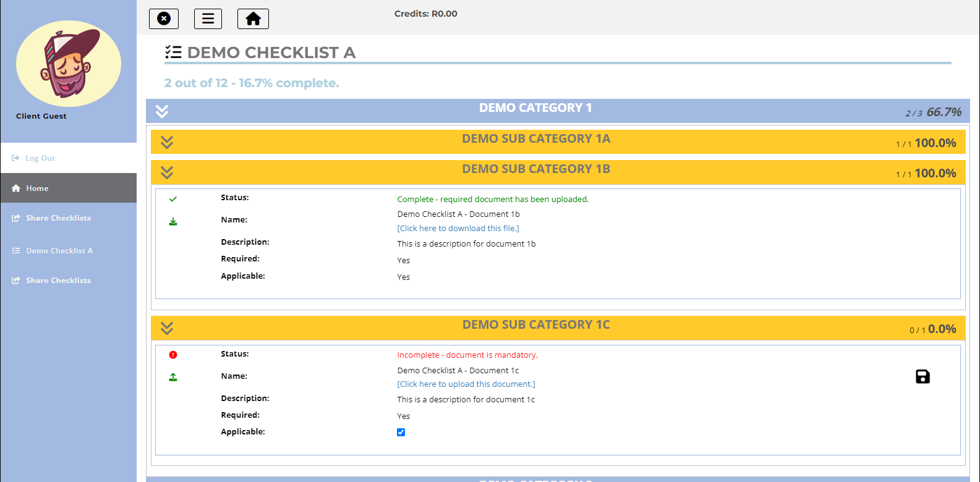The height and width of the screenshot is (482, 980).
Task: Open Demo Checklist A in the sidebar
Action: tap(69, 250)
